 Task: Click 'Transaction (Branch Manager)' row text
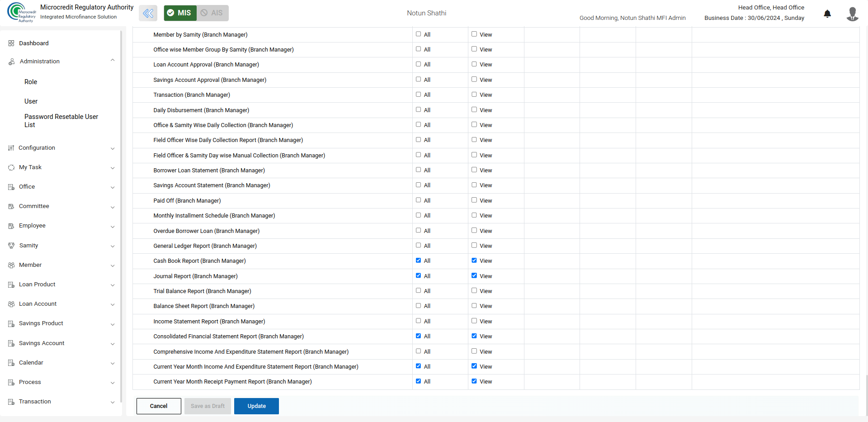[x=192, y=95]
